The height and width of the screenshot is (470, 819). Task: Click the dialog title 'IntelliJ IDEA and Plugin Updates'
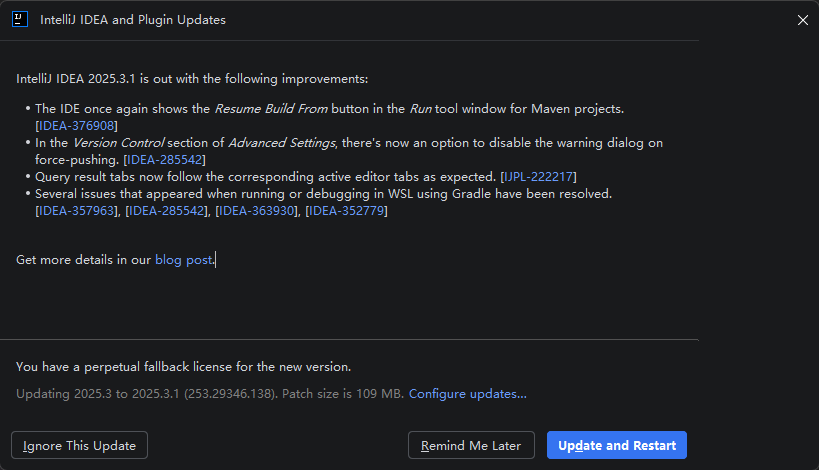coord(132,20)
